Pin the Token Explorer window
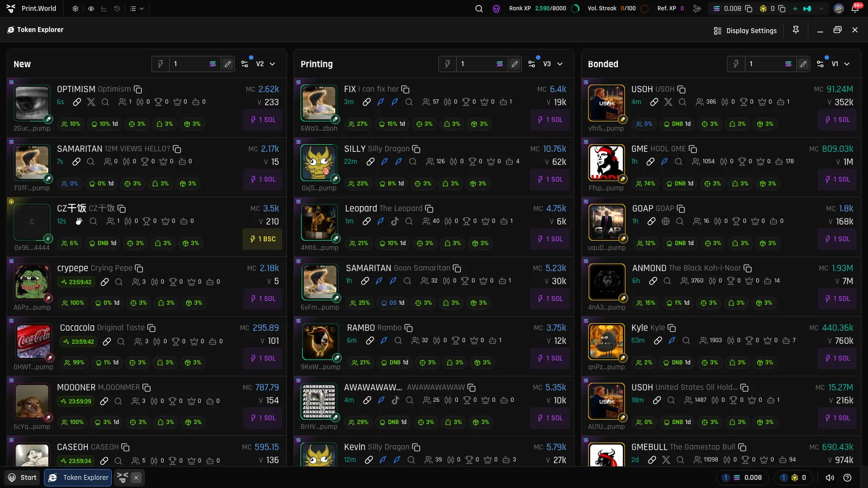868x488 pixels. (x=796, y=30)
